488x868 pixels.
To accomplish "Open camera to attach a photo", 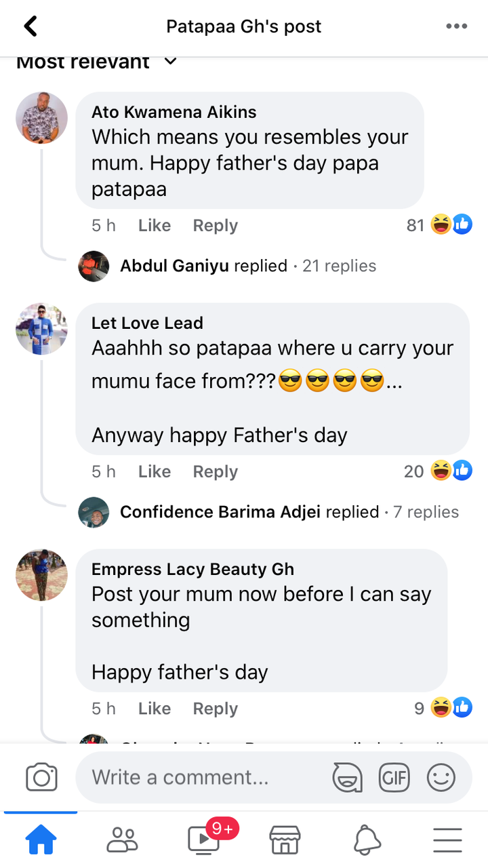I will 41,777.
